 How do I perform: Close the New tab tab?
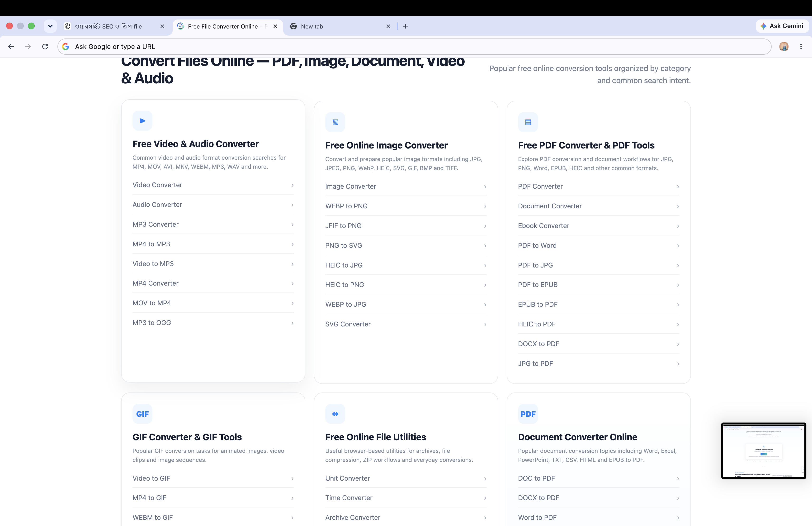388,26
